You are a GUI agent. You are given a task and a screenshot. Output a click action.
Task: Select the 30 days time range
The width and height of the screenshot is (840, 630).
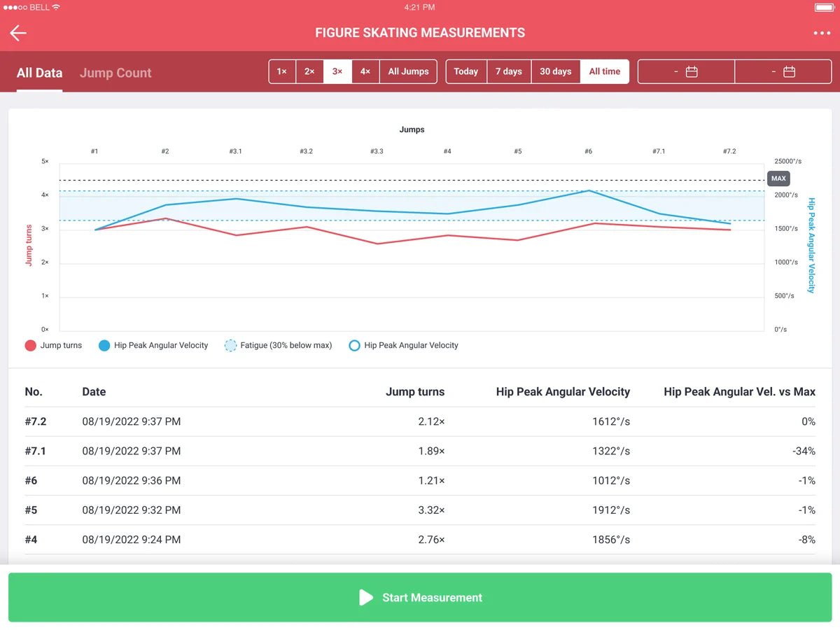pyautogui.click(x=555, y=71)
